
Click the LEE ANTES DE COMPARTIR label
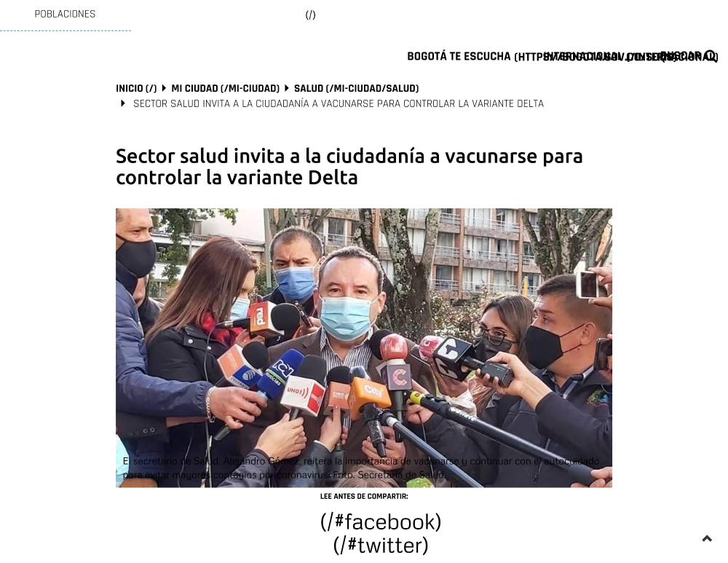tap(364, 496)
